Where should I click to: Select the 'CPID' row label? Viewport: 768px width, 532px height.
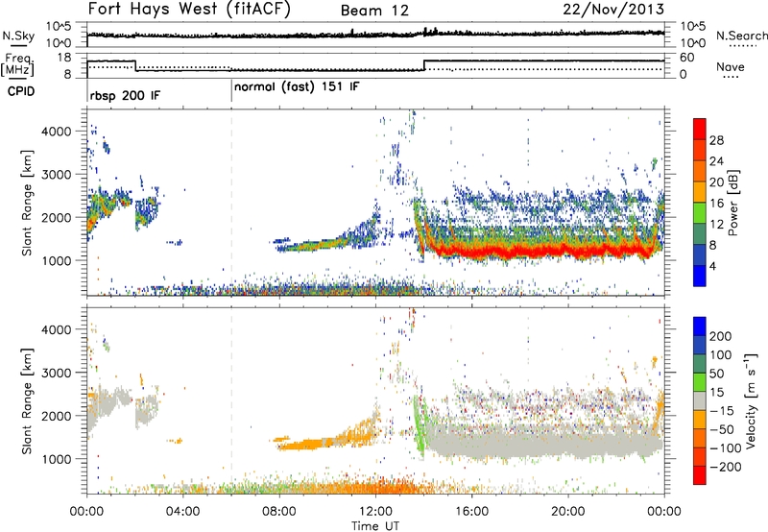tap(21, 91)
